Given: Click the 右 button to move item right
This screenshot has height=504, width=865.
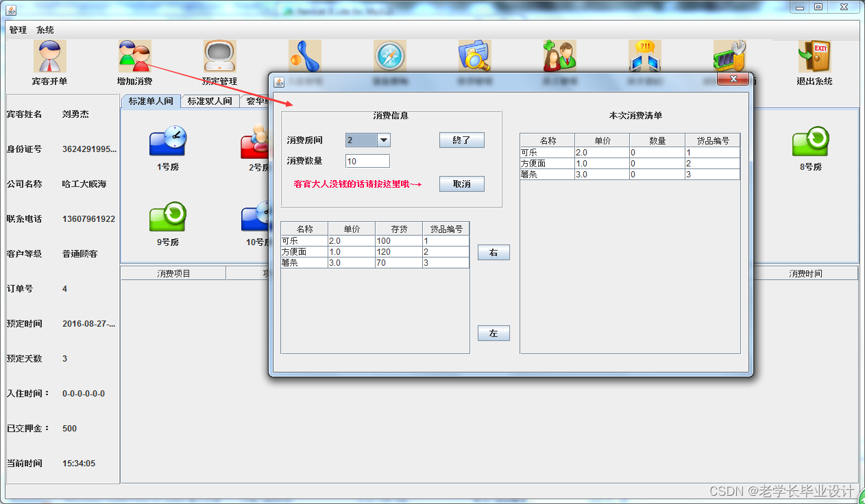Looking at the screenshot, I should click(x=494, y=252).
